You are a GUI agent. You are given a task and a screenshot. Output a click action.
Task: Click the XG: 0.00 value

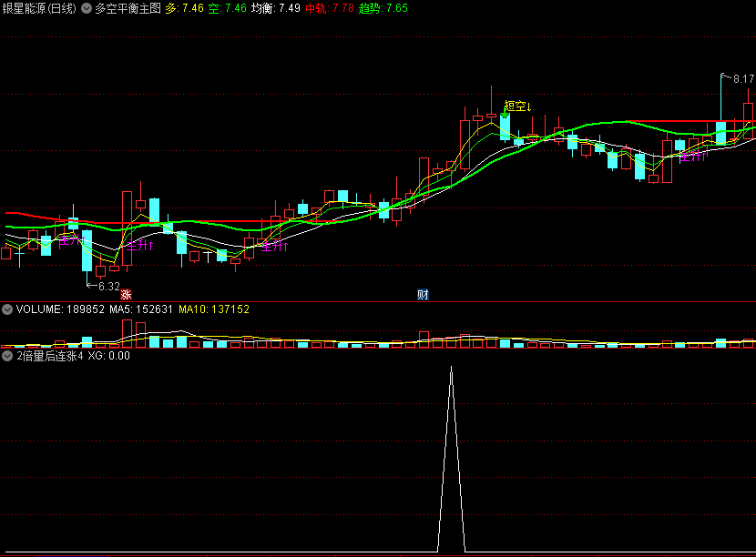(109, 356)
